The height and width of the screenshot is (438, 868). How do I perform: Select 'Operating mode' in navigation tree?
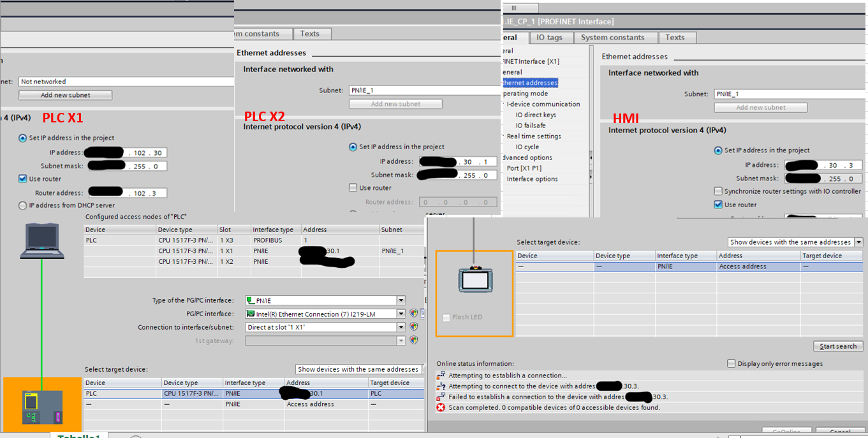coord(526,94)
